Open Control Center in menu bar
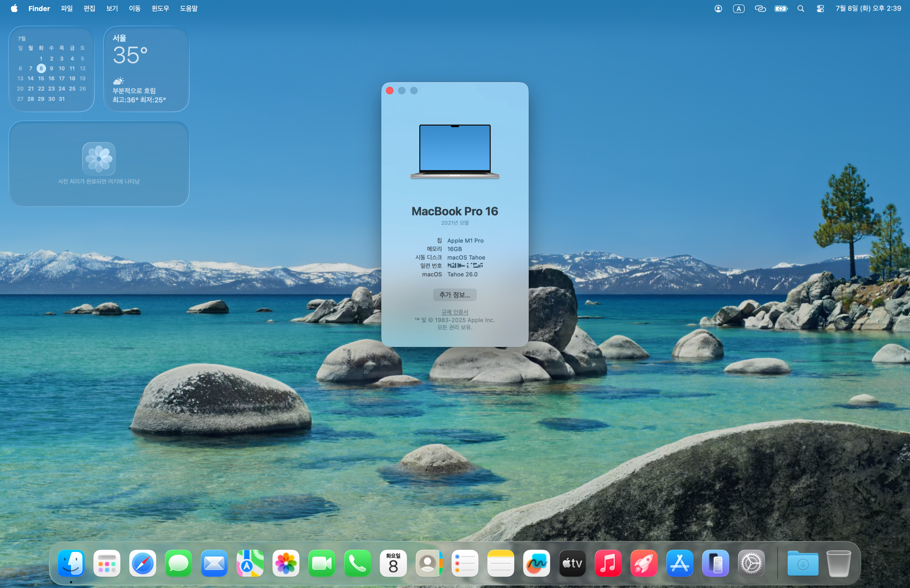Screen dimensions: 910x588 coord(820,8)
